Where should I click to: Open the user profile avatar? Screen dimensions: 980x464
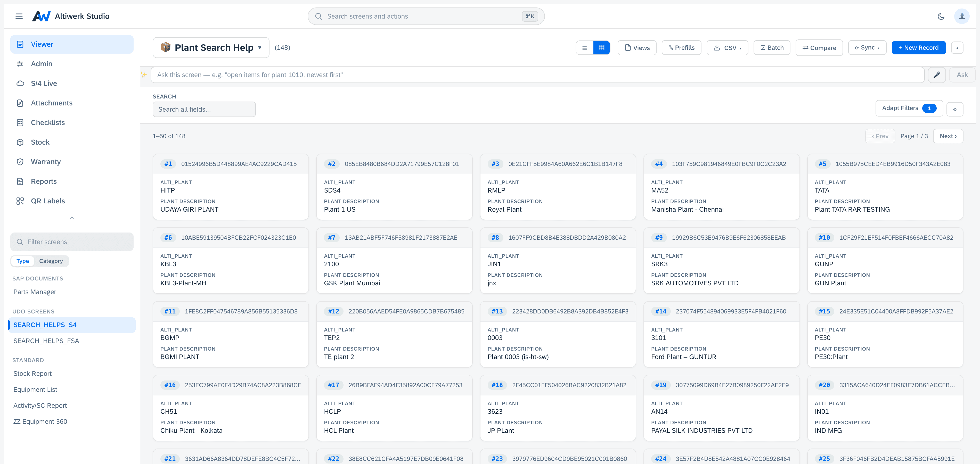961,16
